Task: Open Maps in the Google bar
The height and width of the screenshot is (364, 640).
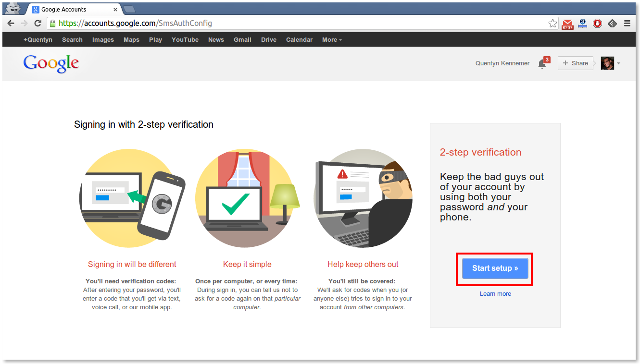Action: click(x=131, y=40)
